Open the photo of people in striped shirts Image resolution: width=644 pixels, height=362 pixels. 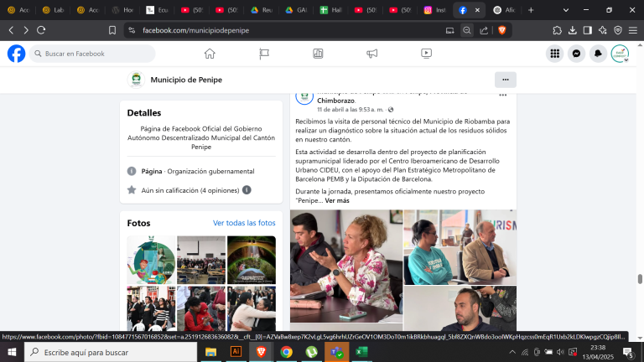(151, 308)
